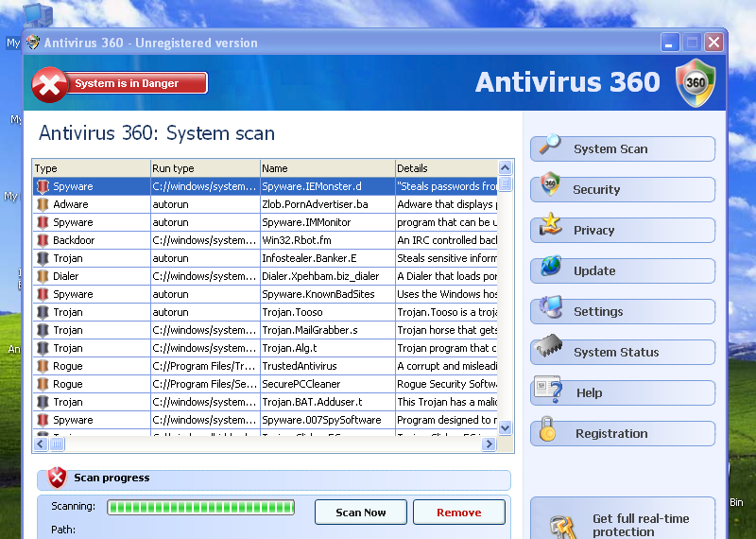Click the keys icon in full protection box
756x539 pixels.
pyautogui.click(x=562, y=527)
